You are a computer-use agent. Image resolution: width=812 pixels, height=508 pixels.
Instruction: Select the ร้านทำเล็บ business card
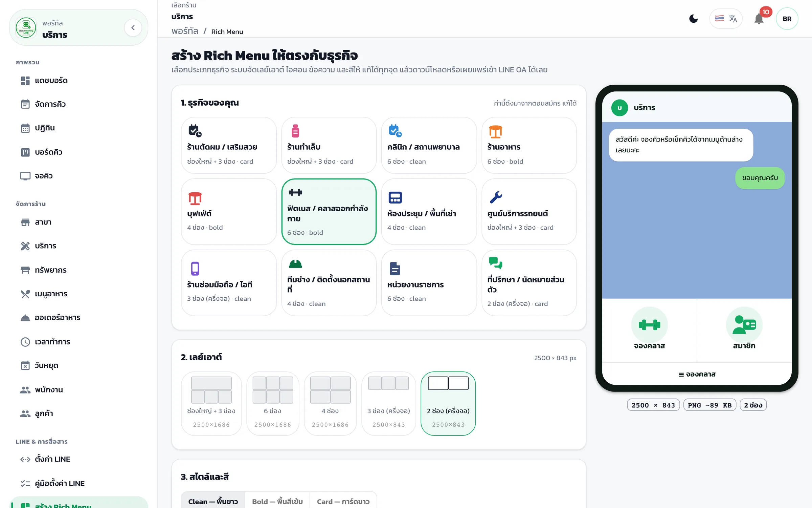(329, 145)
